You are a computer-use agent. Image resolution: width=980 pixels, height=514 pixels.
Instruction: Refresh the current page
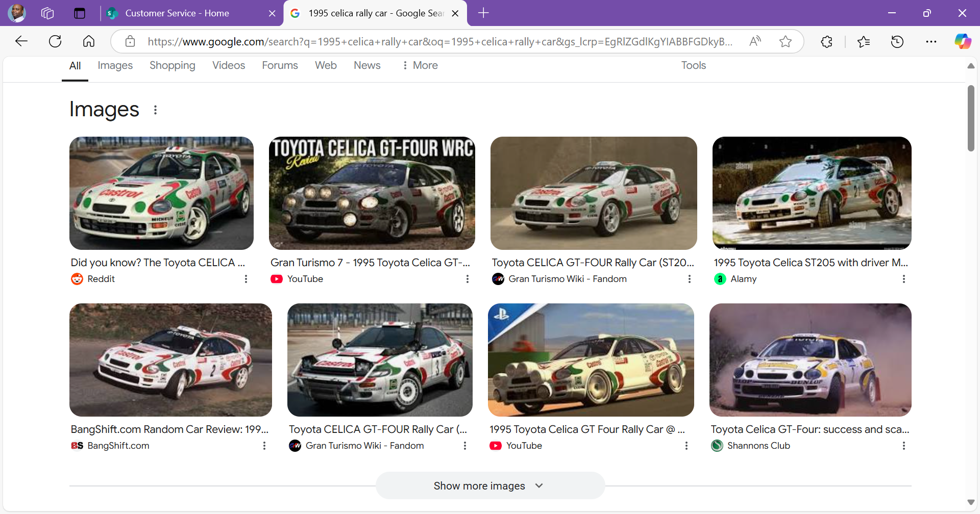click(55, 41)
